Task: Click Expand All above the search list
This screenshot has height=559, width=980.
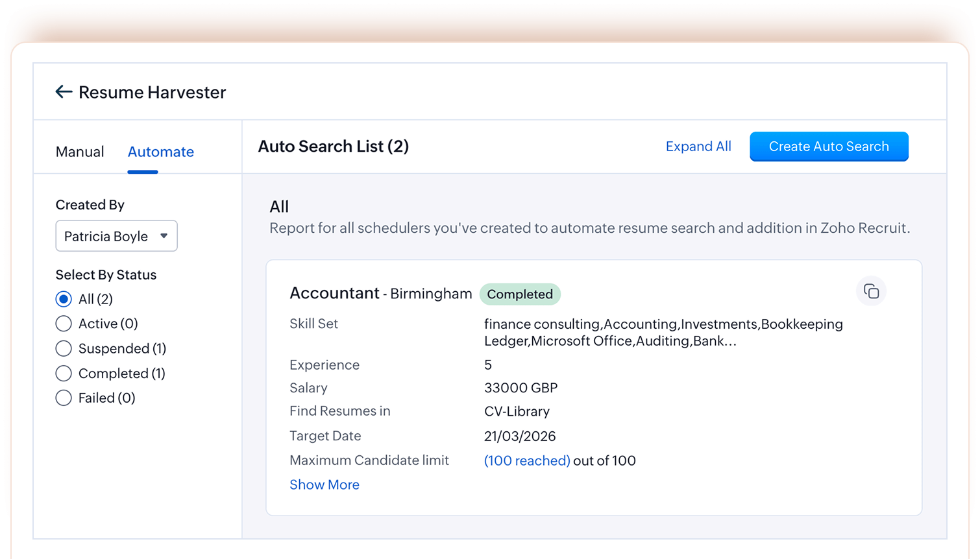Action: pos(698,147)
